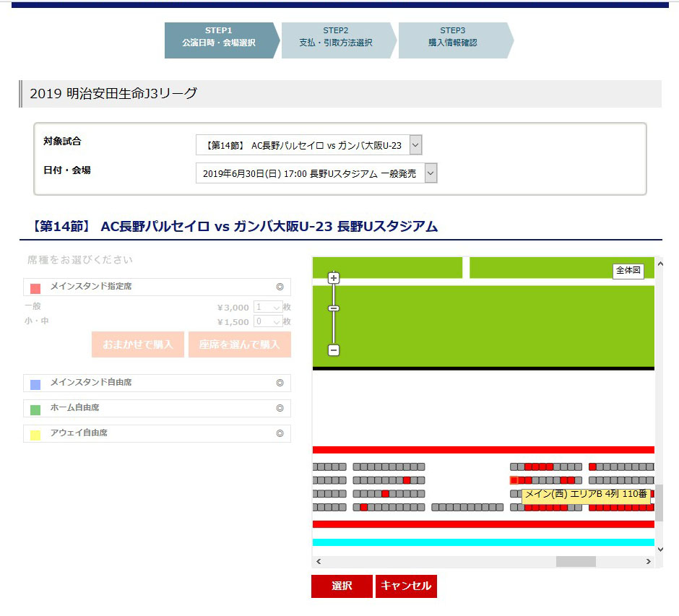
Task: Click the 2019 明治安田生命J3リーグ heading
Action: pyautogui.click(x=113, y=93)
